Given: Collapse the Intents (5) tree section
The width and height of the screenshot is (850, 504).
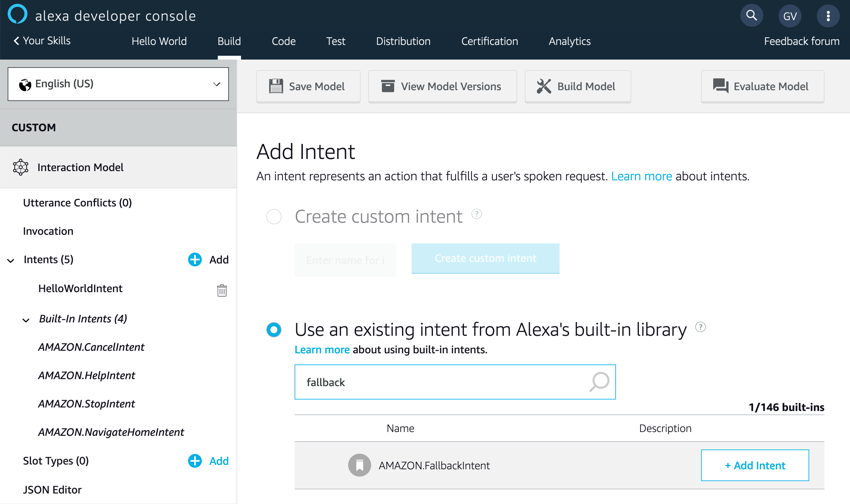Looking at the screenshot, I should [11, 261].
